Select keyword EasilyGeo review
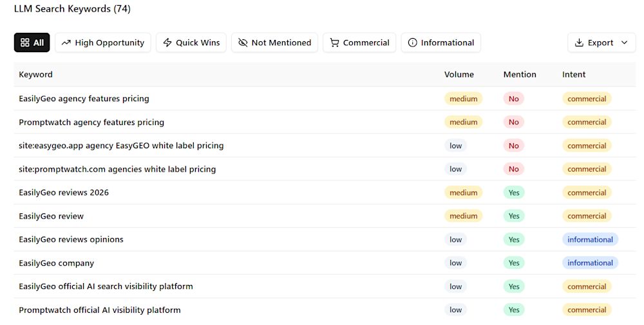644x325 pixels. pyautogui.click(x=51, y=216)
